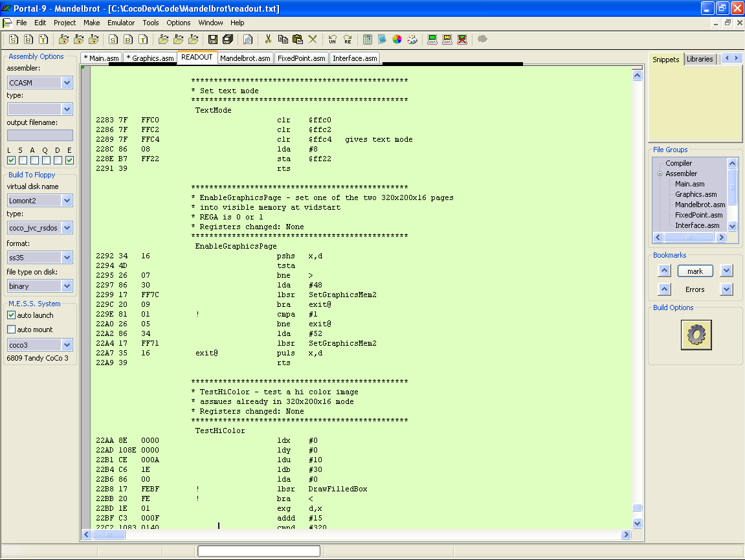The image size is (745, 560).
Task: Jump to next bookmark with down arrow
Action: [x=726, y=271]
